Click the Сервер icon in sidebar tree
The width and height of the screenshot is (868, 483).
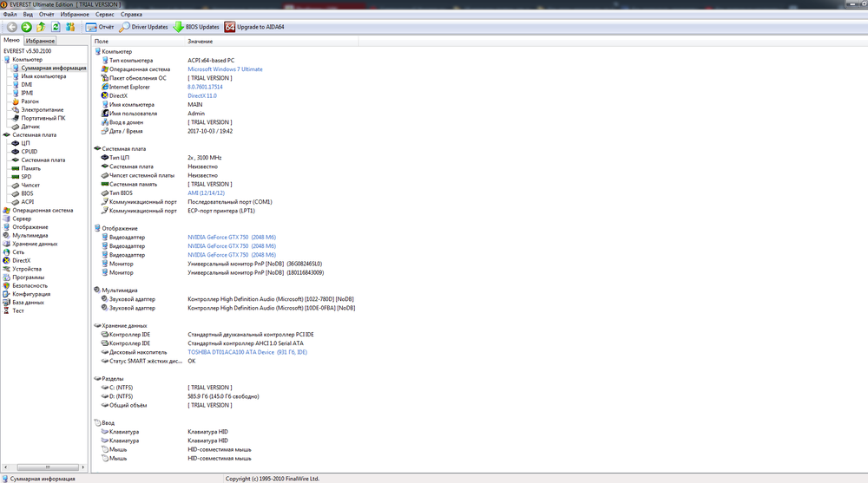(x=7, y=219)
